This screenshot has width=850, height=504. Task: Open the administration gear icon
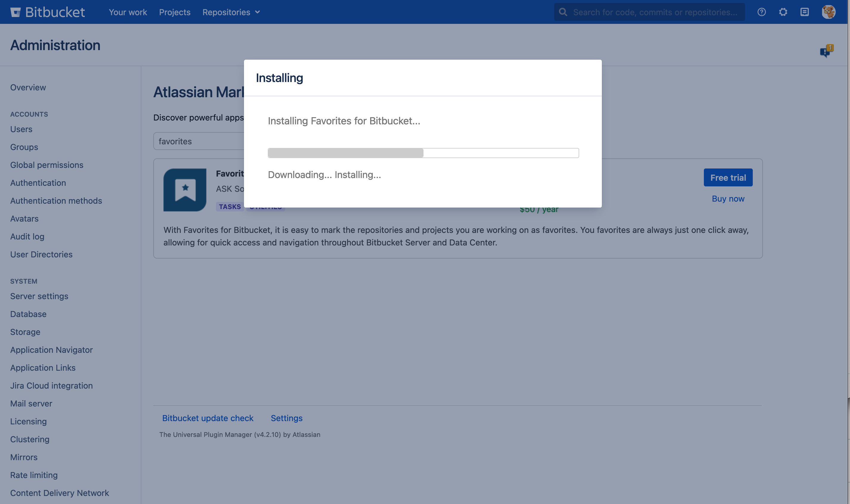tap(783, 12)
